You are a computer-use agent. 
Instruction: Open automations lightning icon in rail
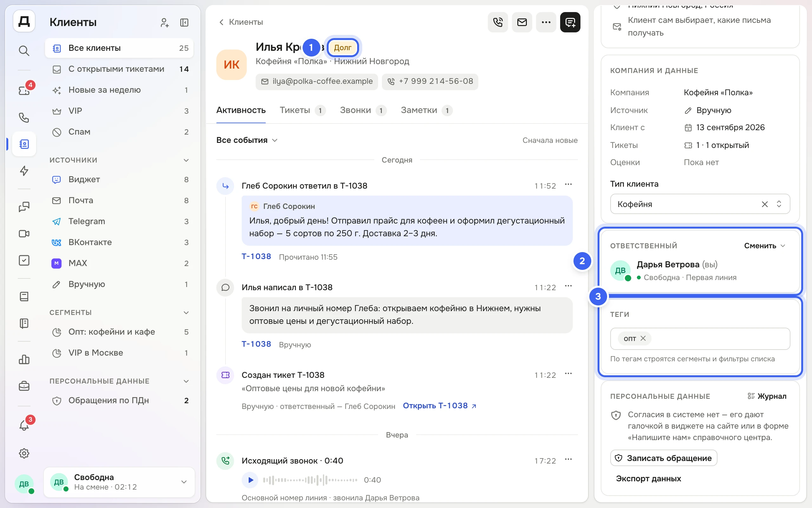[24, 171]
